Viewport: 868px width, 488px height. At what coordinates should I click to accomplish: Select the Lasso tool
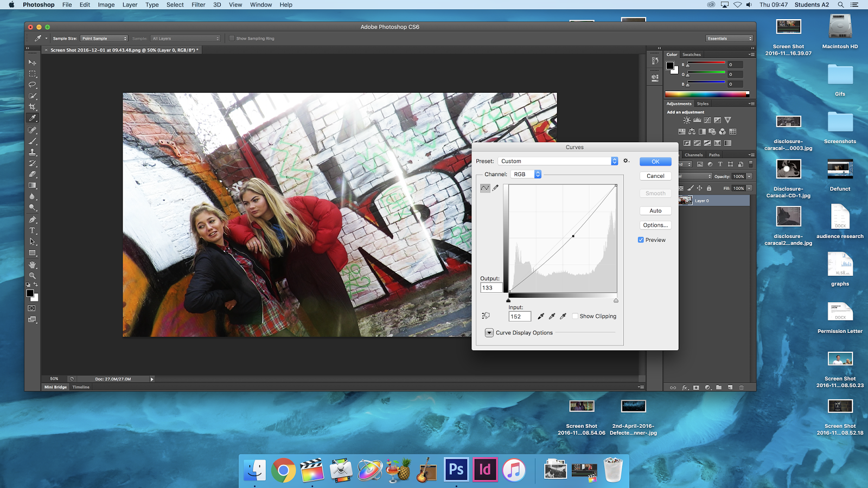(33, 85)
